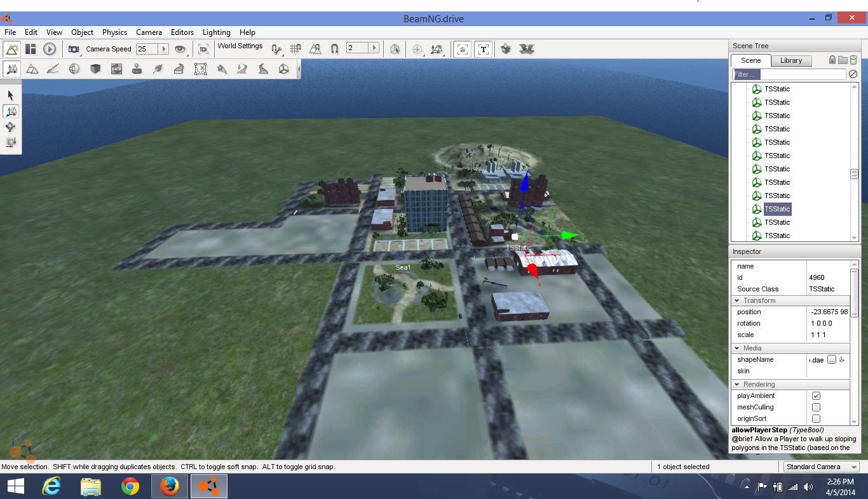Click the Scene Tree Filter field
Viewport: 868px width, 499px height.
click(x=789, y=74)
